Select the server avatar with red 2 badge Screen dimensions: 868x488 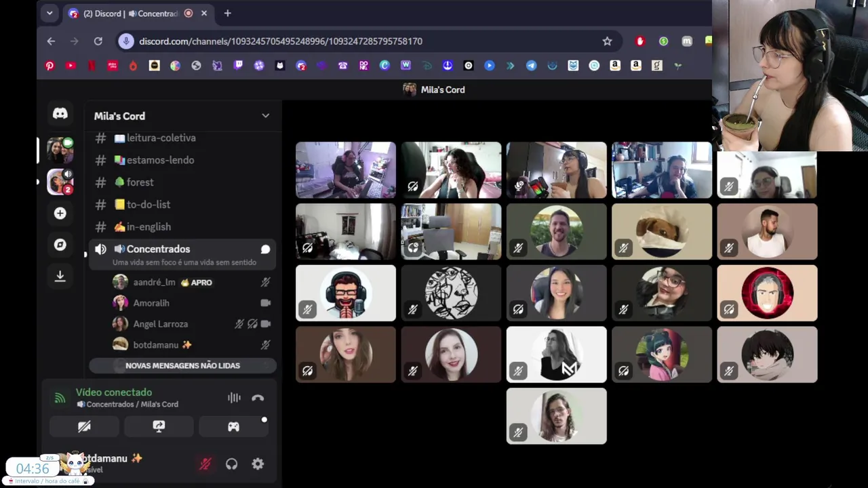point(60,182)
